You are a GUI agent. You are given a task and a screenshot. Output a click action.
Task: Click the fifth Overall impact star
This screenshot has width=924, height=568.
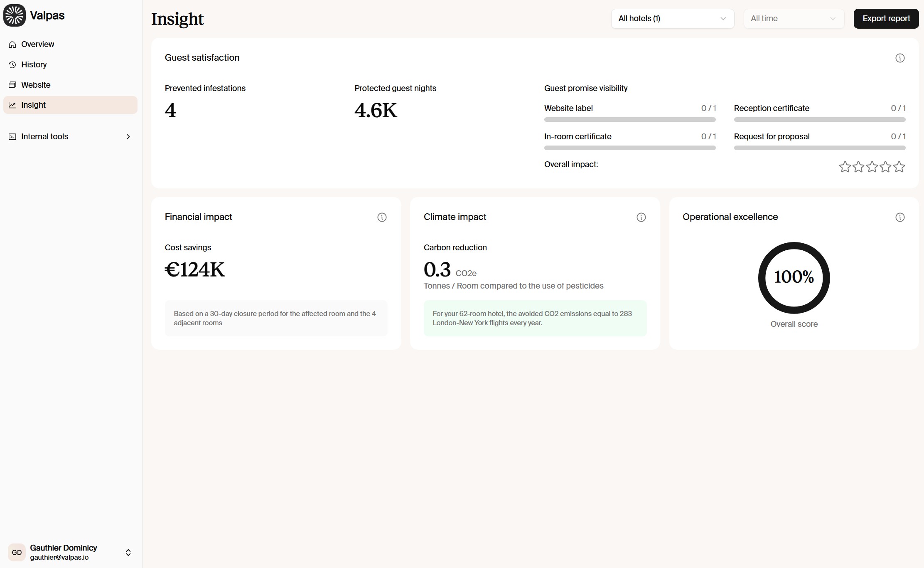pos(899,167)
